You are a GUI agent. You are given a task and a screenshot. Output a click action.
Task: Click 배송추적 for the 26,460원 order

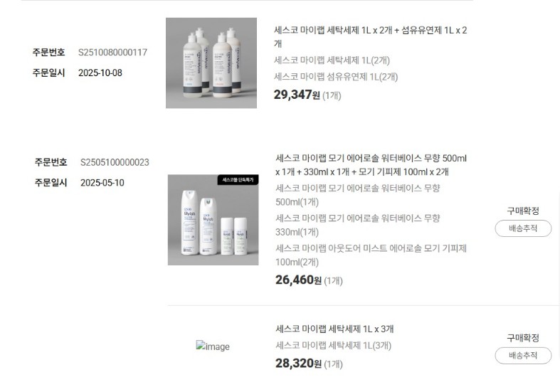(523, 228)
